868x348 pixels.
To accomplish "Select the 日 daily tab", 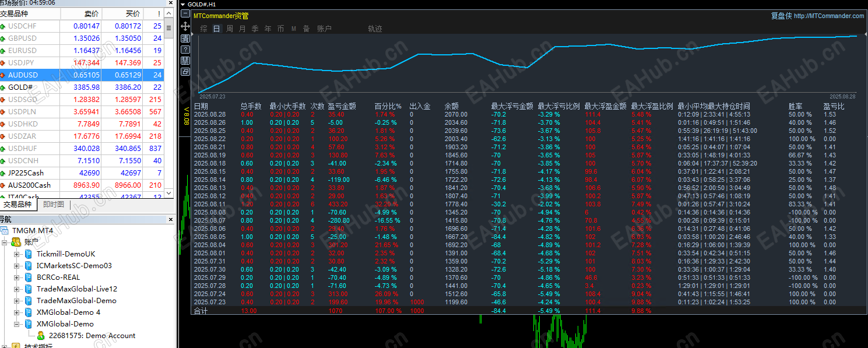I will (x=217, y=29).
